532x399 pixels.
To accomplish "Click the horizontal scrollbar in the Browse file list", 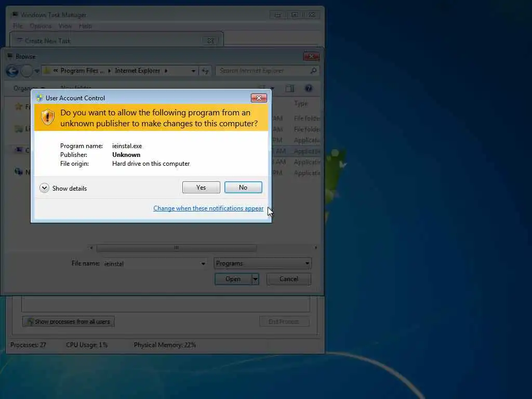I will pos(177,248).
